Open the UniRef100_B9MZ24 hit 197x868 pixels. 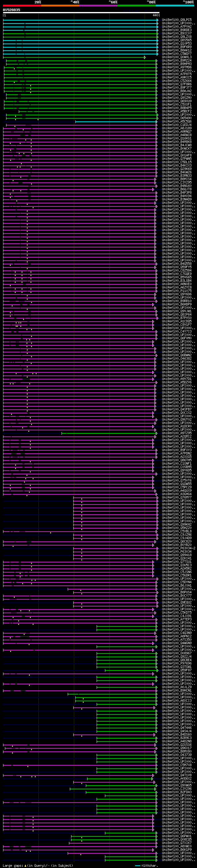pyautogui.click(x=177, y=61)
